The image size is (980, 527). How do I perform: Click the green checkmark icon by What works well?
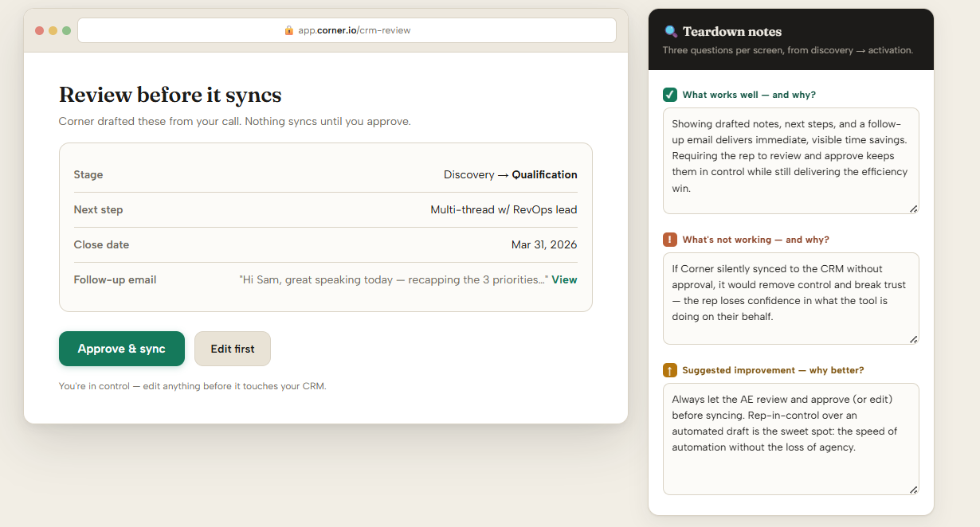tap(670, 95)
